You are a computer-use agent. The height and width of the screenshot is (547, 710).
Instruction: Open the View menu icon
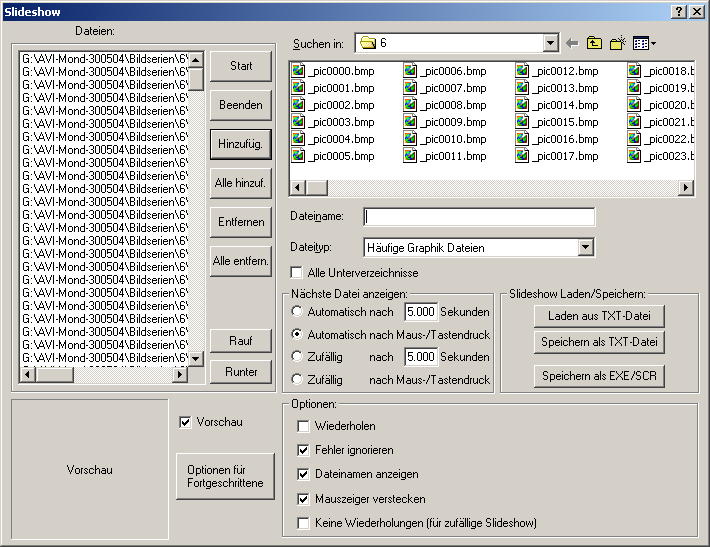(644, 43)
